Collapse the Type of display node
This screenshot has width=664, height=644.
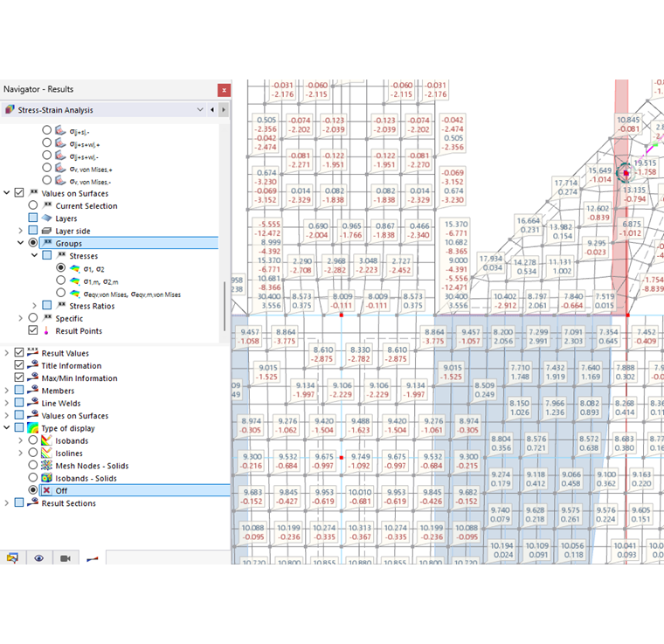[7, 427]
